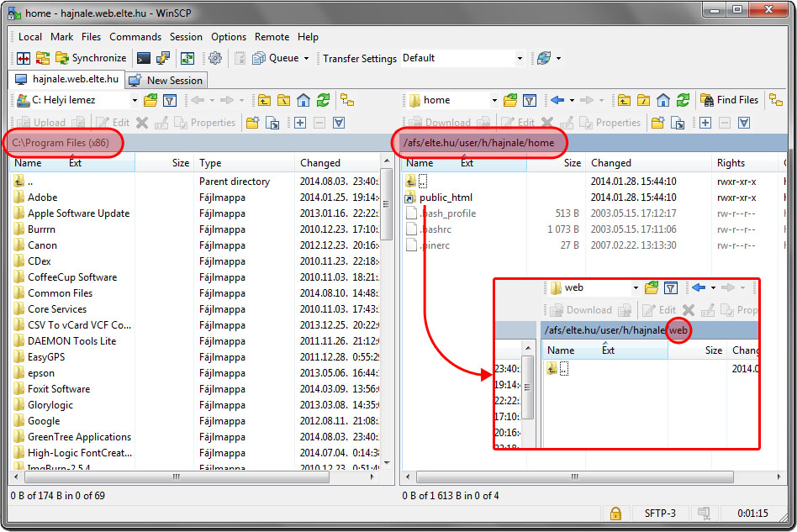Open the Session menu
Screen dimensions: 797x532
[x=186, y=37]
